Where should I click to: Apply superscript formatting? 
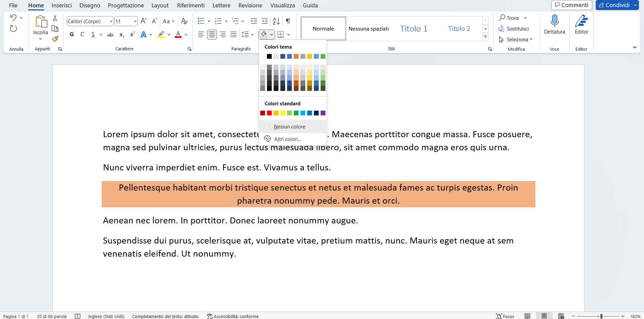click(132, 34)
